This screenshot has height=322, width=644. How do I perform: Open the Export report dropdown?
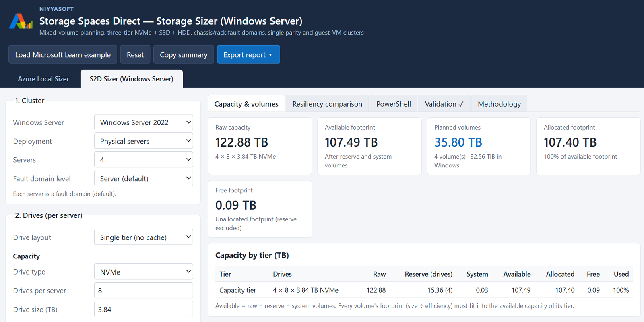[x=248, y=54]
